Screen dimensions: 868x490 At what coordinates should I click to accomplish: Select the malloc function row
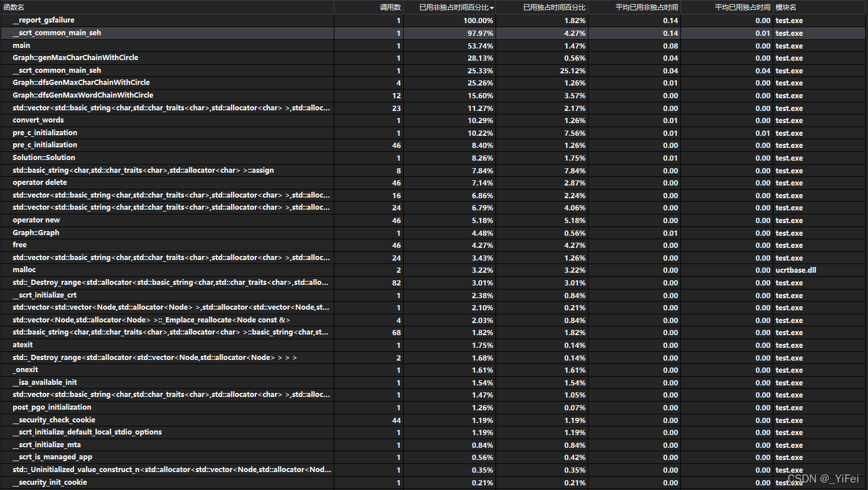tap(434, 270)
